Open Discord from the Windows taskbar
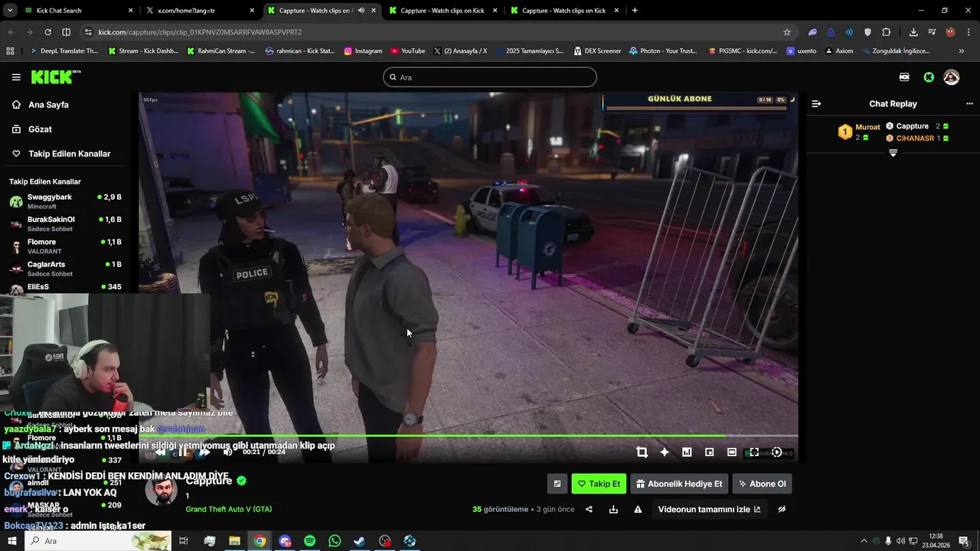This screenshot has width=980, height=551. click(285, 541)
